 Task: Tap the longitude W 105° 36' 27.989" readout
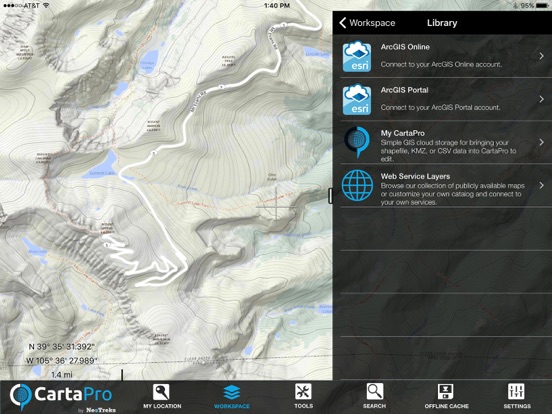(62, 360)
